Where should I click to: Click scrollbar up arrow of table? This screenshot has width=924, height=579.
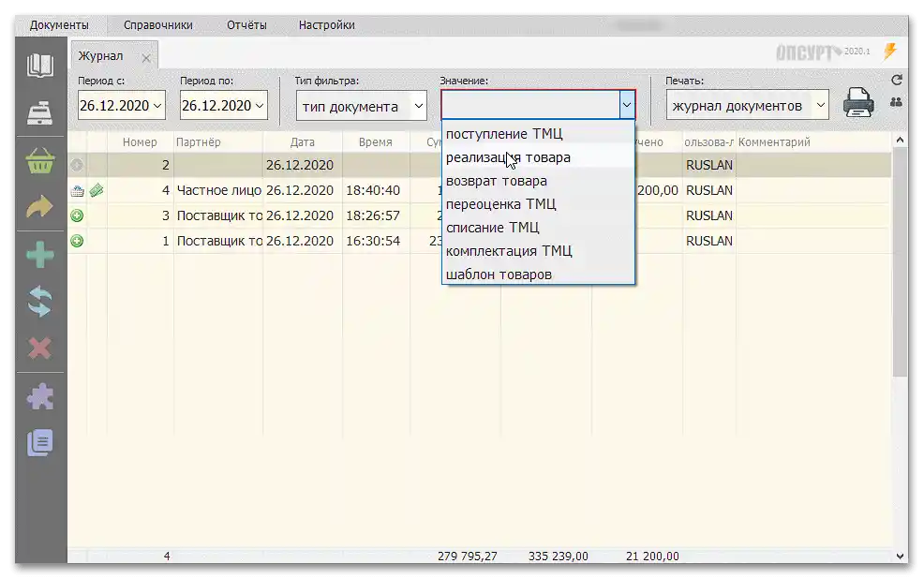pos(900,141)
